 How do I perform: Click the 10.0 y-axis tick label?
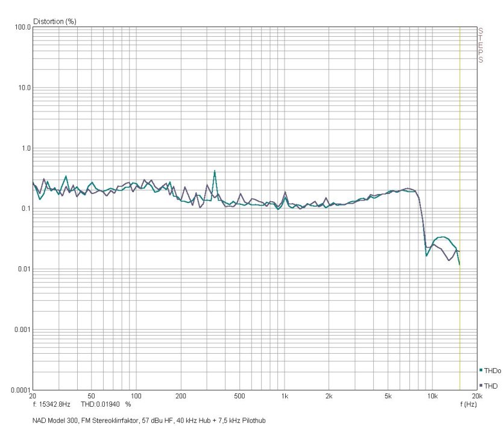25,88
